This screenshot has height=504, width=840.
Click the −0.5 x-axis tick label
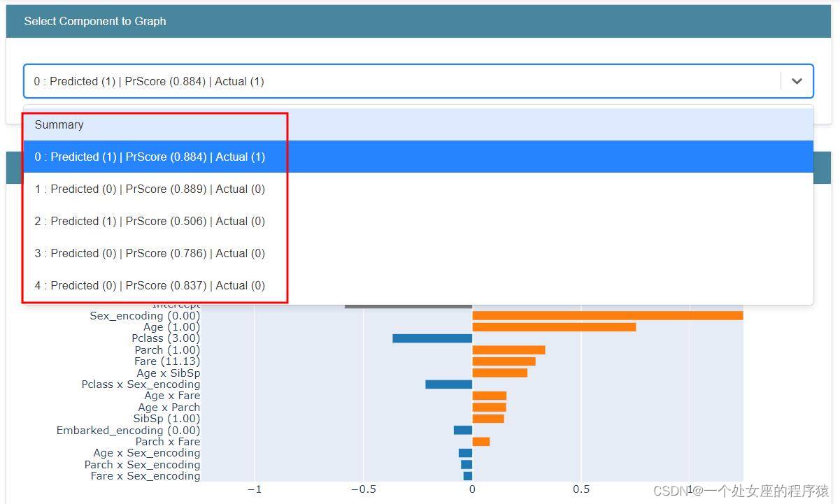coord(362,490)
